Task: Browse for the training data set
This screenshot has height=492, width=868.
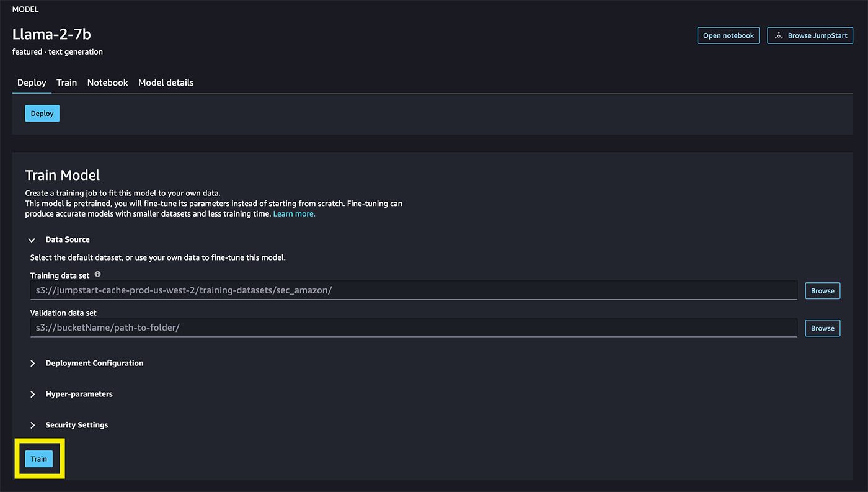Action: point(823,291)
